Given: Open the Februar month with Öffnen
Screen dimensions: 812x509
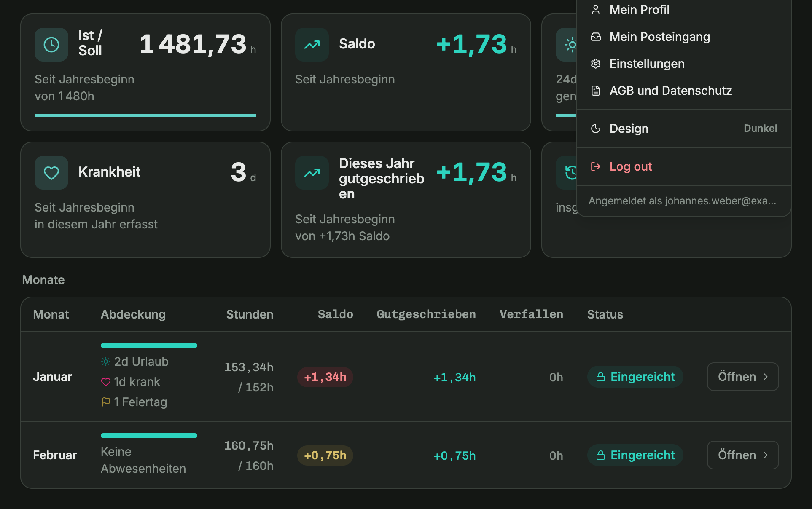Looking at the screenshot, I should point(743,455).
